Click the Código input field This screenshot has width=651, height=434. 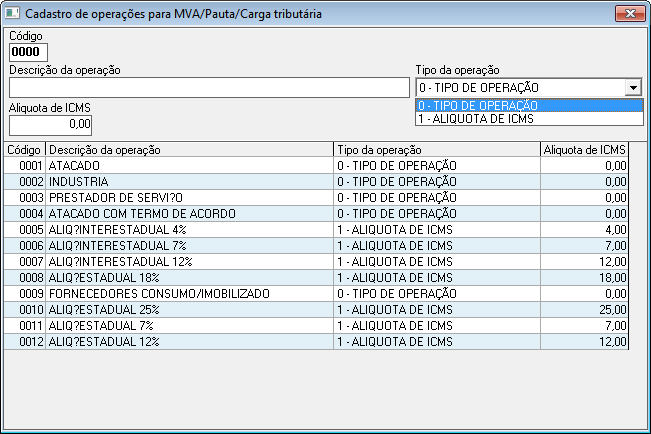pyautogui.click(x=28, y=52)
